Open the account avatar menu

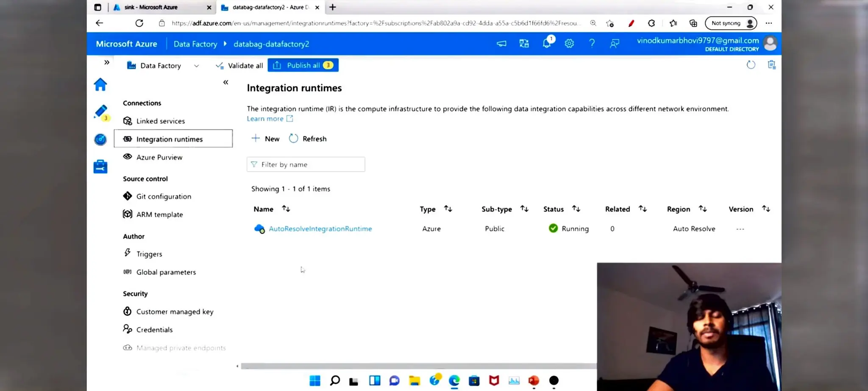coord(770,44)
